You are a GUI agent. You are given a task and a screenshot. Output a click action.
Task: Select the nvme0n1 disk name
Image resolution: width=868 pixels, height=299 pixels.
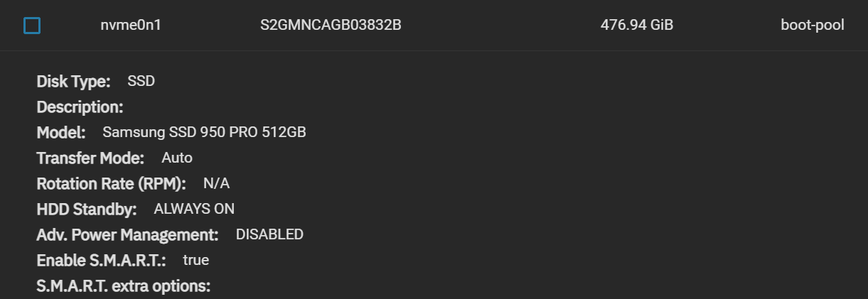click(x=131, y=26)
